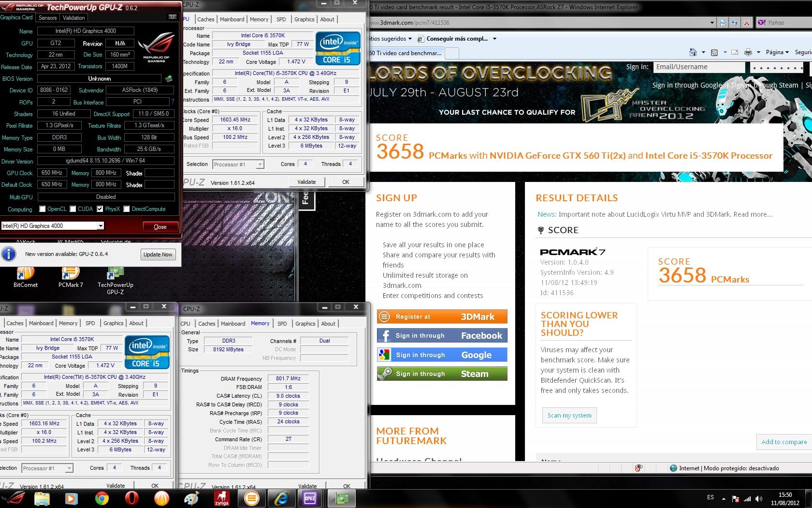
Task: Click Register at 3DMark button
Action: point(442,316)
